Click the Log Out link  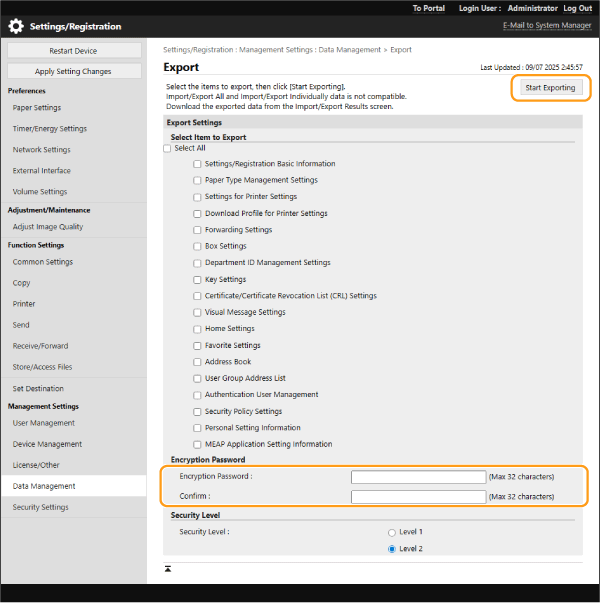point(577,8)
